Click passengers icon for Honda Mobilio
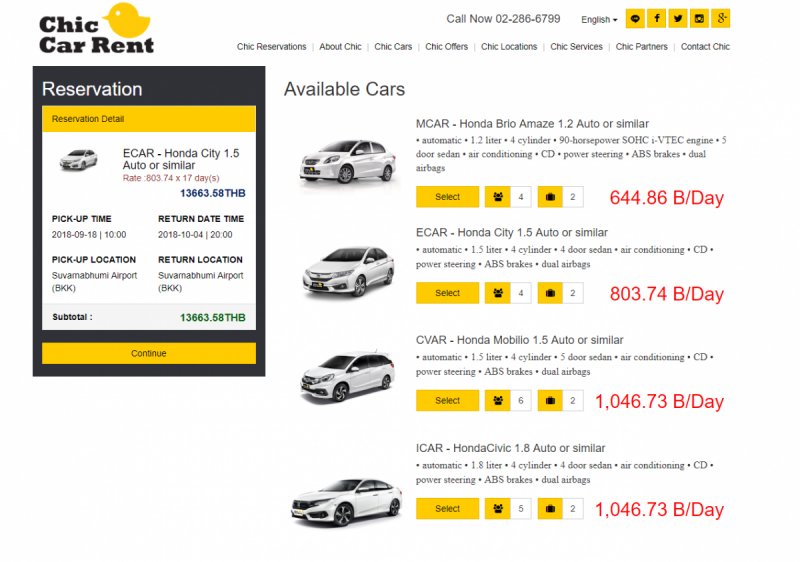800x562 pixels. [497, 401]
